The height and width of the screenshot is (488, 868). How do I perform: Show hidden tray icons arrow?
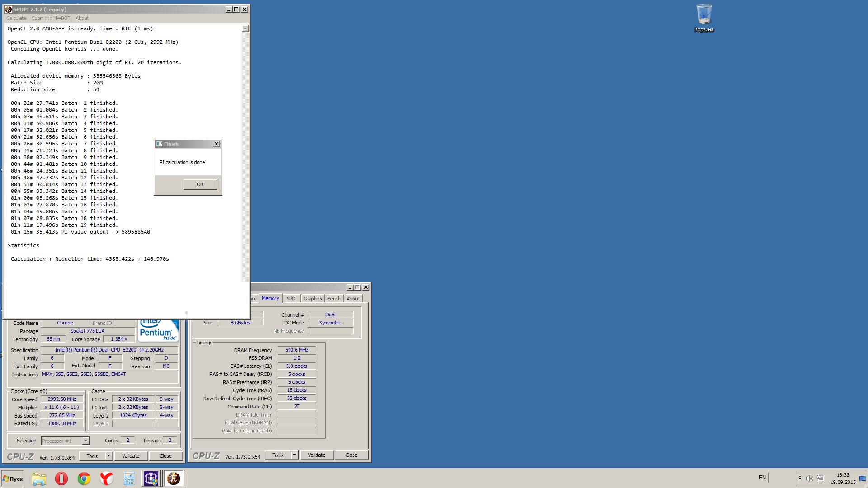[x=800, y=478]
